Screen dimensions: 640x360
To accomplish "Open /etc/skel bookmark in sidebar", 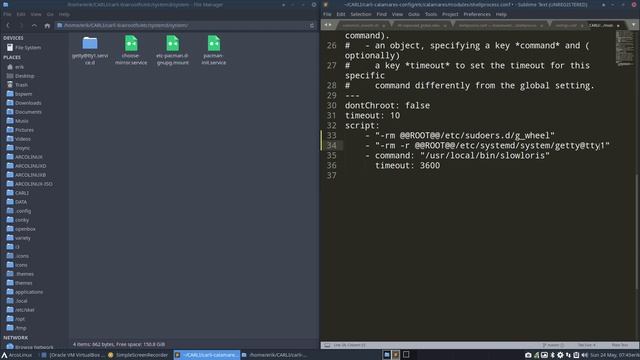I will point(21,310).
